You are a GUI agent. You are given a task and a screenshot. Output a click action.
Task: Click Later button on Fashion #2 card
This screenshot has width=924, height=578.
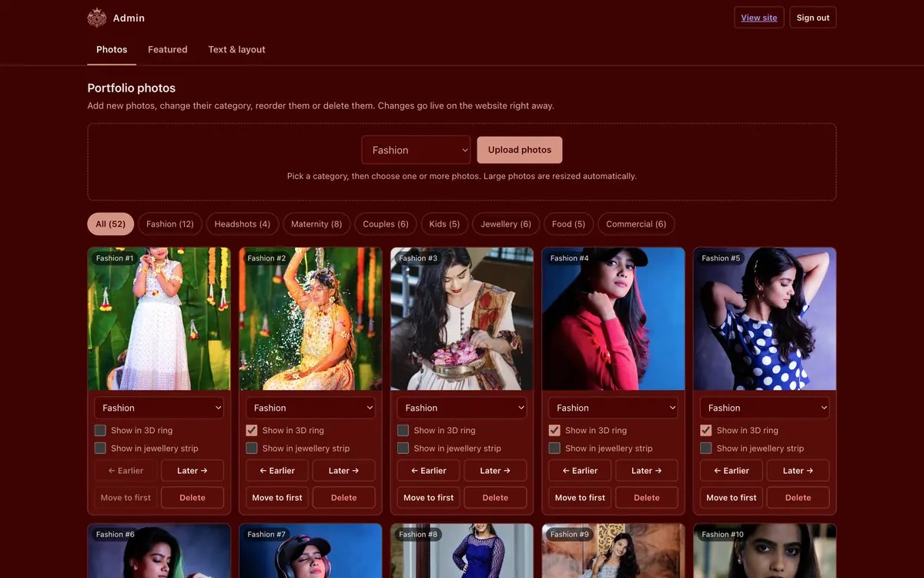click(344, 471)
